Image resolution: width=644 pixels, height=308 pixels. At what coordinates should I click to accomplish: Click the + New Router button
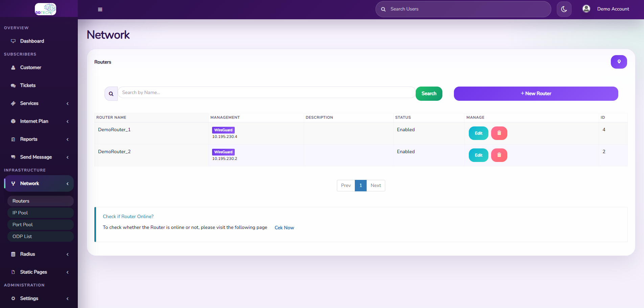[x=536, y=94]
